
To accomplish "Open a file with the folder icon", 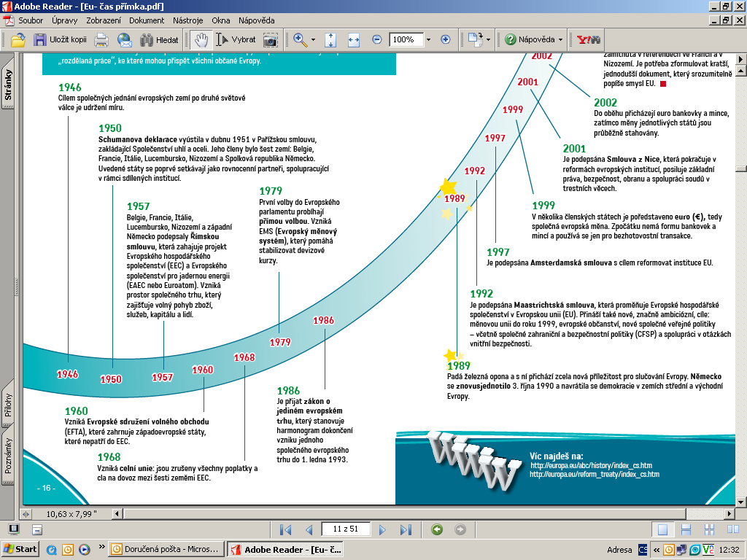I will (18, 40).
